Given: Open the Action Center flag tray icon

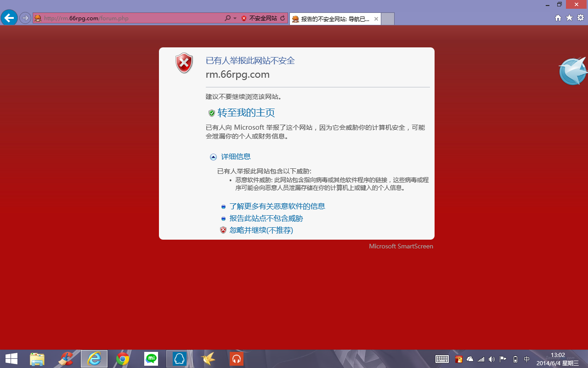Looking at the screenshot, I should pos(503,359).
